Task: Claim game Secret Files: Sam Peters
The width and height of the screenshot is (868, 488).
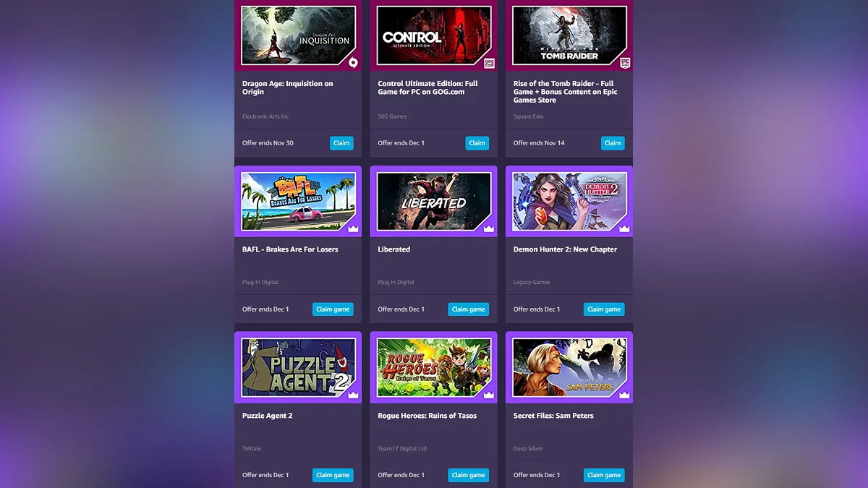Action: tap(604, 475)
